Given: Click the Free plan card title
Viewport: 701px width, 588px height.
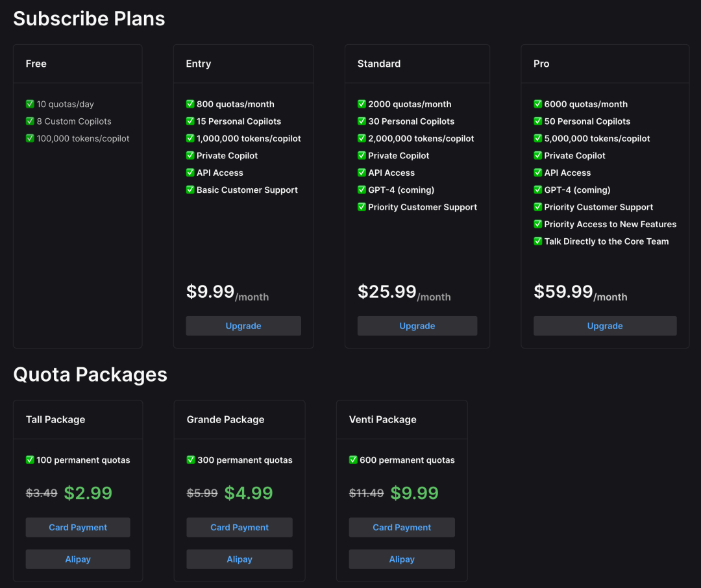Looking at the screenshot, I should [36, 64].
